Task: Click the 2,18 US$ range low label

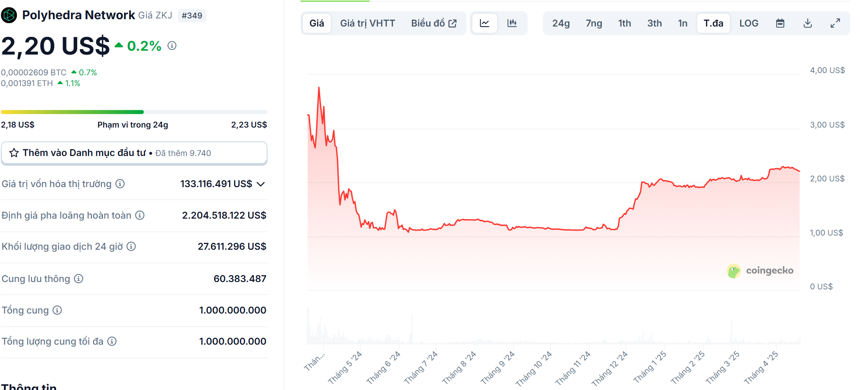Action: [18, 124]
